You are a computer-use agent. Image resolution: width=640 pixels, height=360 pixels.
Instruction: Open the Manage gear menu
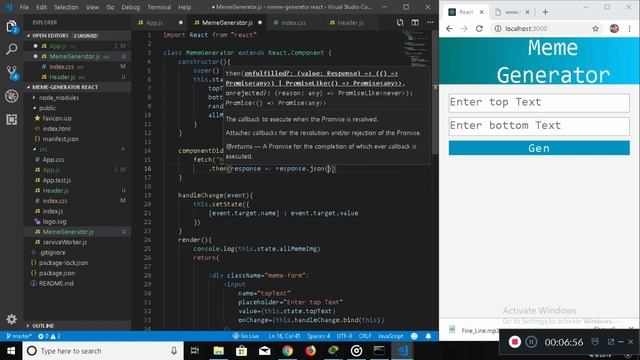(x=11, y=319)
